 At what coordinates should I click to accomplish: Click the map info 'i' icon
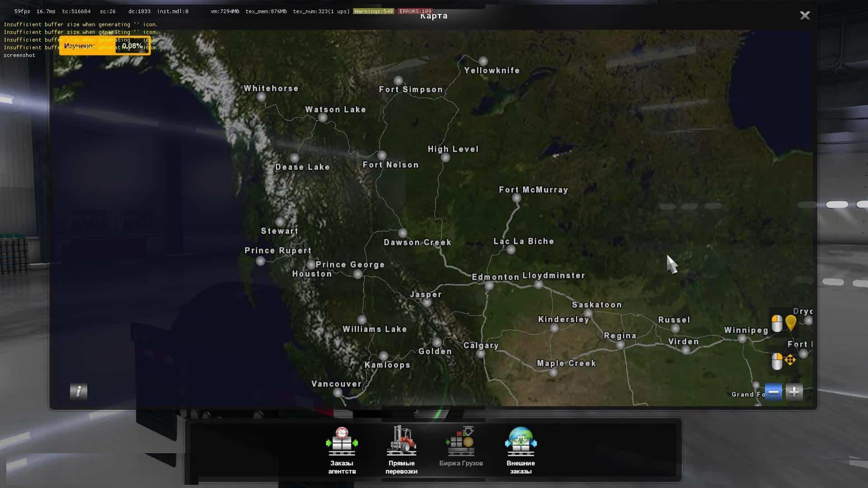coord(79,391)
